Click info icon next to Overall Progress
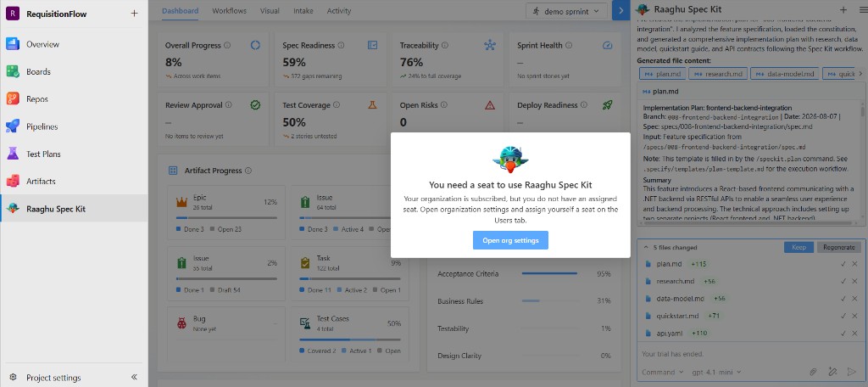The image size is (868, 387). (227, 46)
